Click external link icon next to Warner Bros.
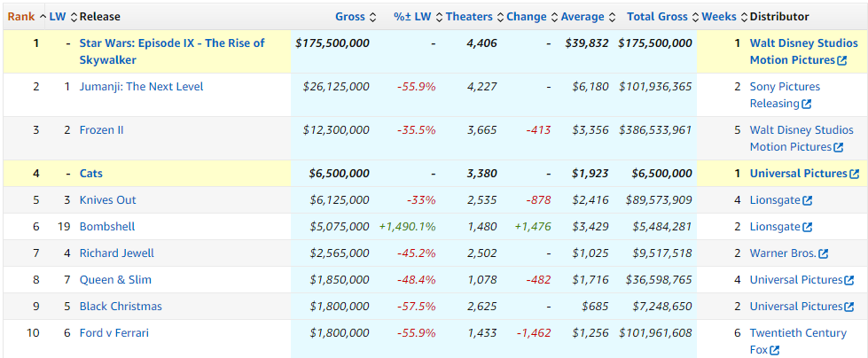Screen dimensions: 868x358 coord(824,253)
